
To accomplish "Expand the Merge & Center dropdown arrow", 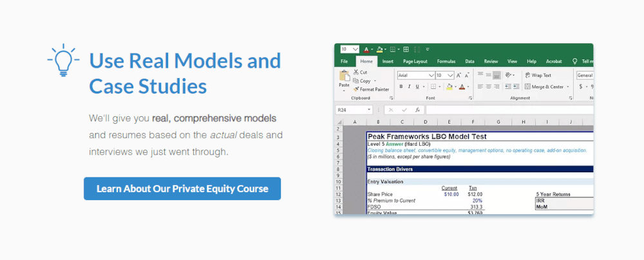I will coord(568,87).
